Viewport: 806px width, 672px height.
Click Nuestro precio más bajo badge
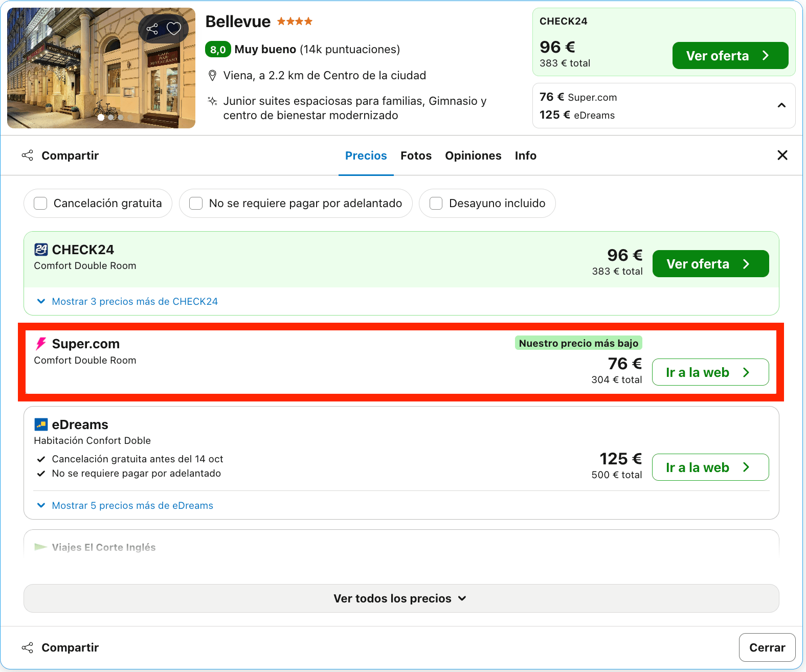(x=578, y=343)
